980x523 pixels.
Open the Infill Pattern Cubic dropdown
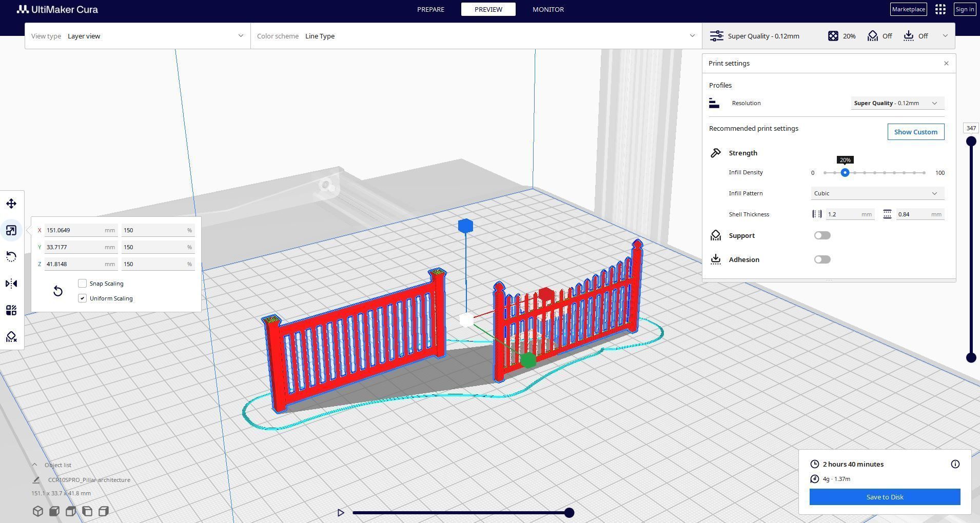877,193
